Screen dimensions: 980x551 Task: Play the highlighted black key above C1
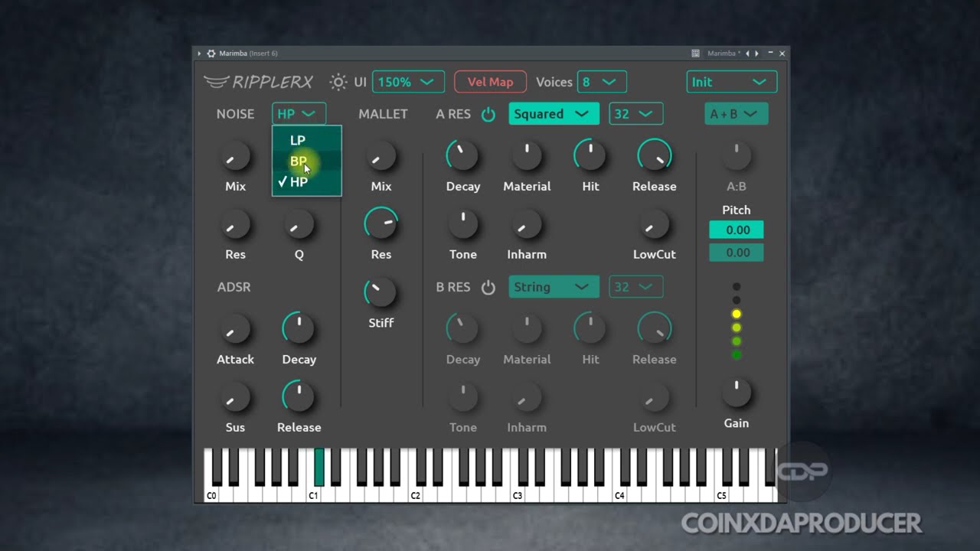(x=319, y=467)
